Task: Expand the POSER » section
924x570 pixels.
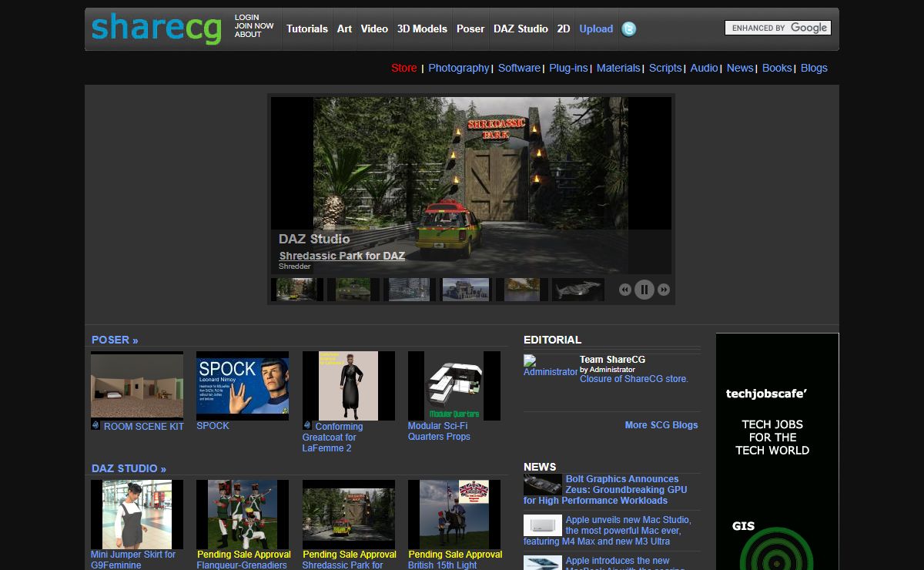Action: pyautogui.click(x=115, y=340)
